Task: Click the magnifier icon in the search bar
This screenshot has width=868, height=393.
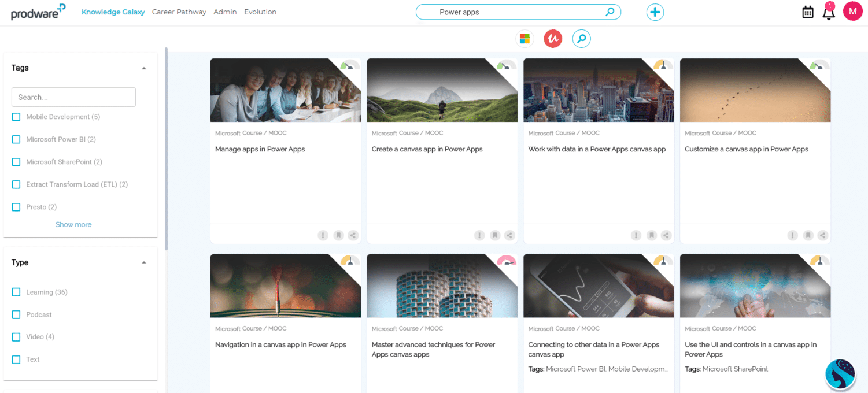Action: pos(610,12)
